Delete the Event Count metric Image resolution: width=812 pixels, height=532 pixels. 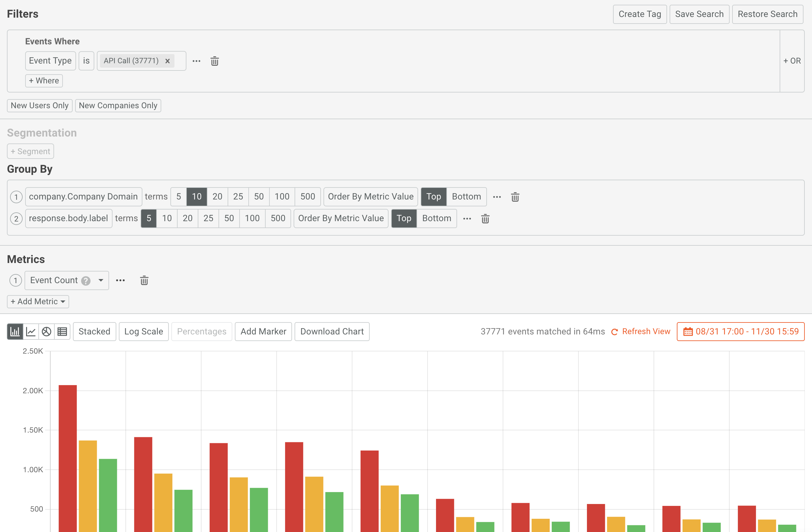144,280
